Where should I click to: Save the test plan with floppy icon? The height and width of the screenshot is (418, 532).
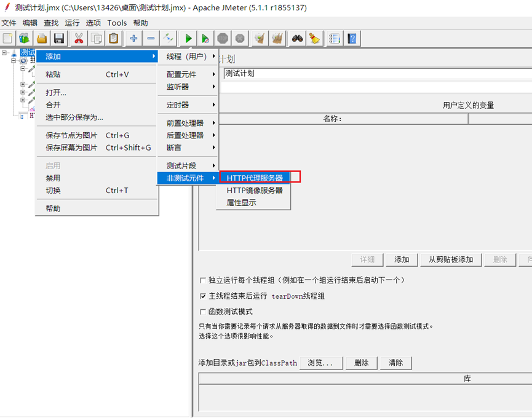pyautogui.click(x=59, y=38)
